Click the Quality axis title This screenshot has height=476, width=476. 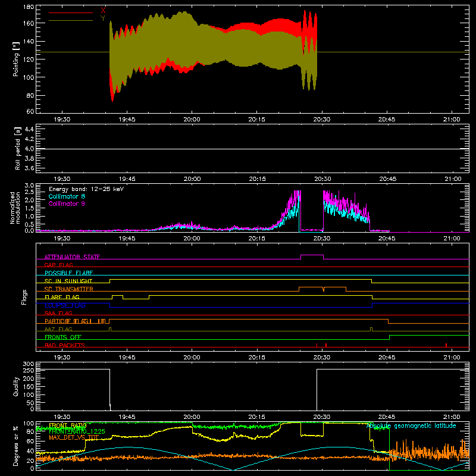pyautogui.click(x=16, y=386)
